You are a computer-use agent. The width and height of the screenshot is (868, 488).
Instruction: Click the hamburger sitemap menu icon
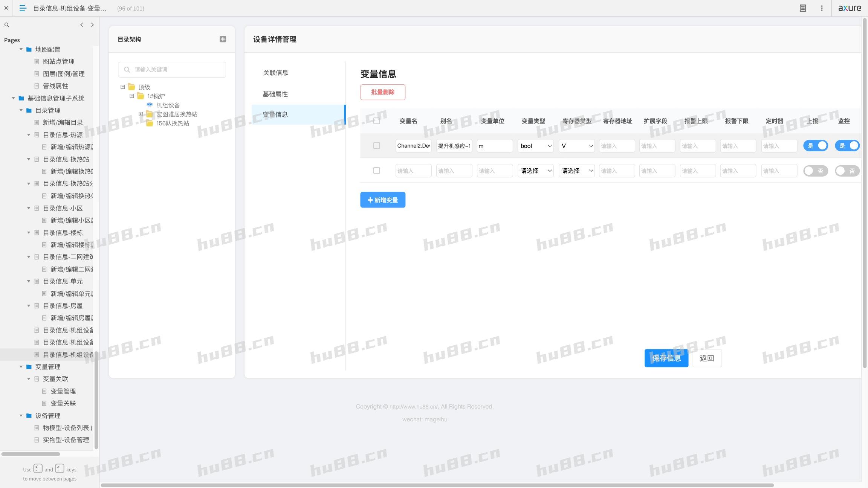point(23,8)
